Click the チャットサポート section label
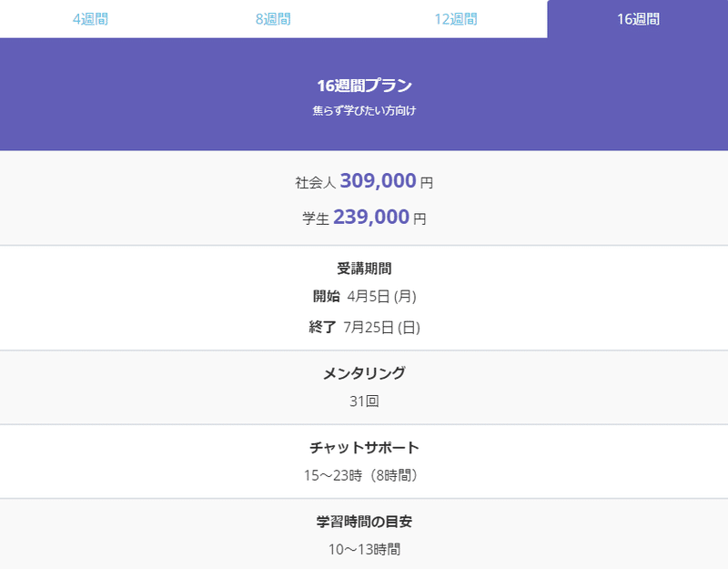This screenshot has width=728, height=569. [x=365, y=447]
